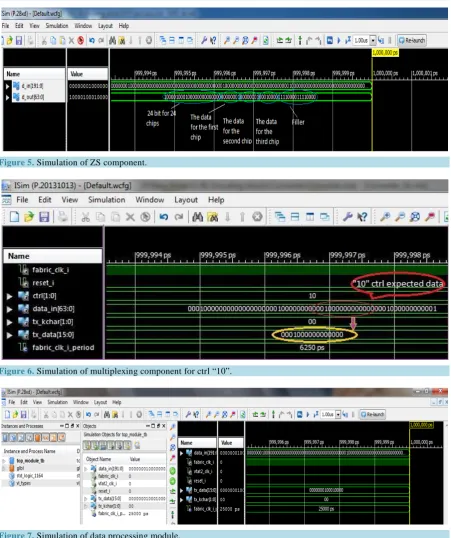
Task: Click Cut scissors icon in Figure 6 toolbar
Action: tap(85, 217)
